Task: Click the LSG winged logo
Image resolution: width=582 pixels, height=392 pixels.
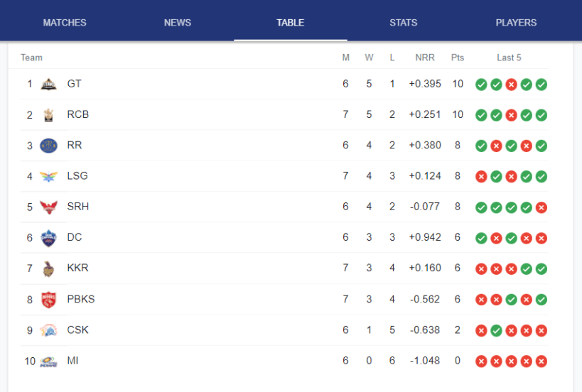Action: [x=48, y=177]
